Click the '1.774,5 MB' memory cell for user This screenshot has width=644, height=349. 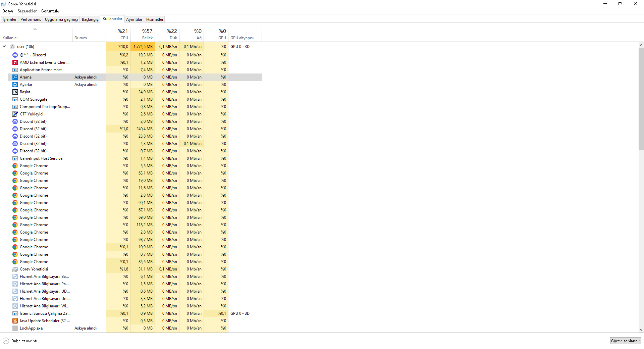(143, 47)
